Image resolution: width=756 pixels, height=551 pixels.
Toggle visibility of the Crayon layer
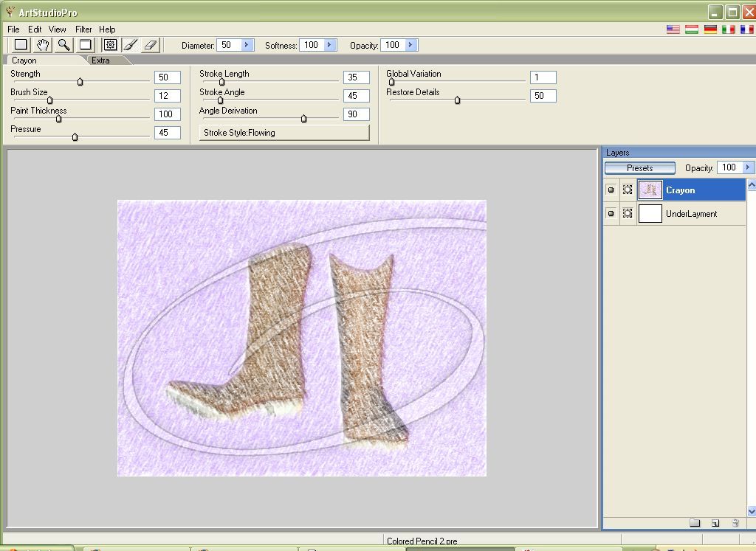click(x=611, y=190)
